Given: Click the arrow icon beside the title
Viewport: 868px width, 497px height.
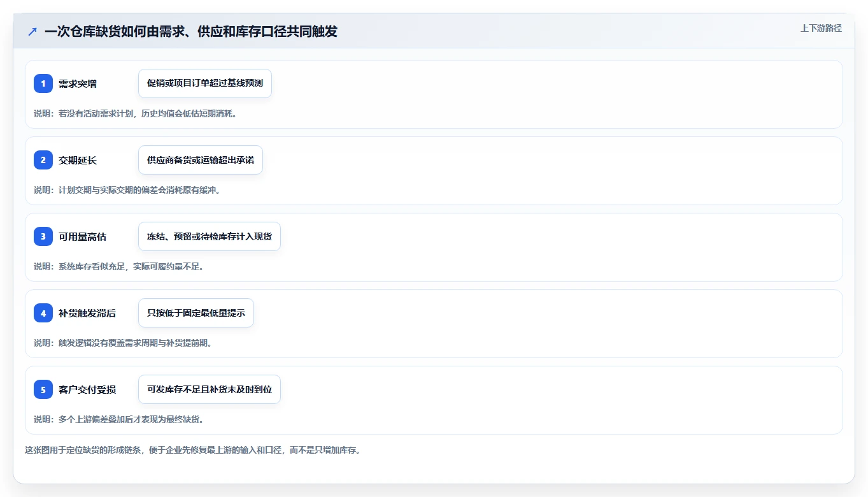Looking at the screenshot, I should click(32, 31).
